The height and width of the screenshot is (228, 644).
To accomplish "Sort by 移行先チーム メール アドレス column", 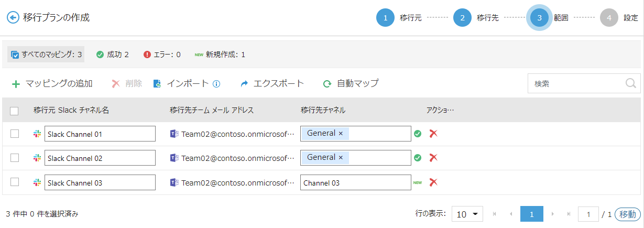I will coord(212,110).
